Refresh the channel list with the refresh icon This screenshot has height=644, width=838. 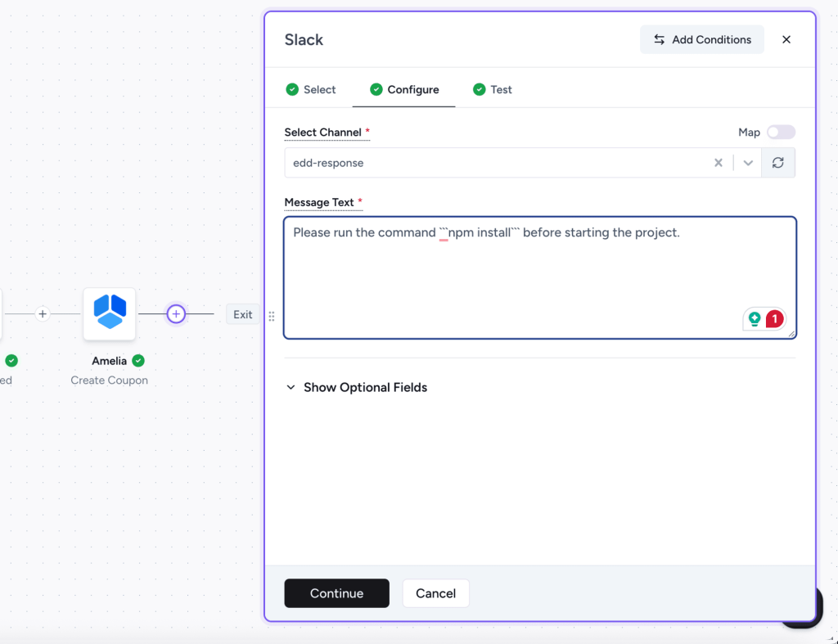click(x=777, y=163)
